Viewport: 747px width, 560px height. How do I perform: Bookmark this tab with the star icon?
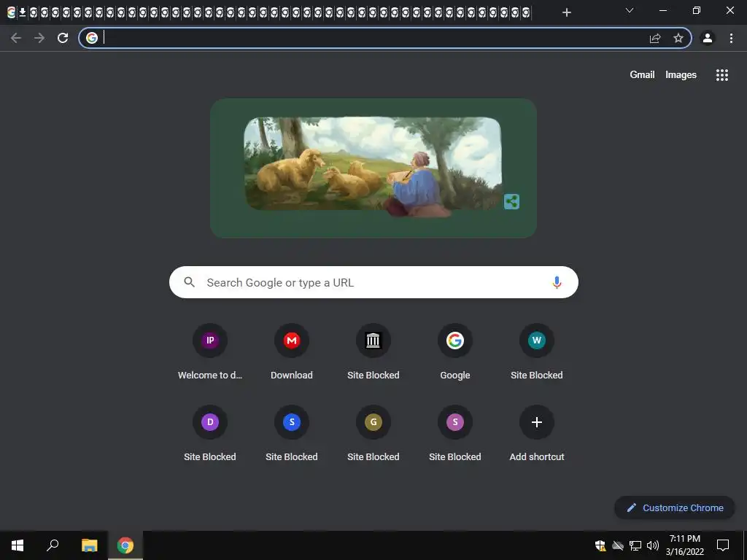pos(678,38)
